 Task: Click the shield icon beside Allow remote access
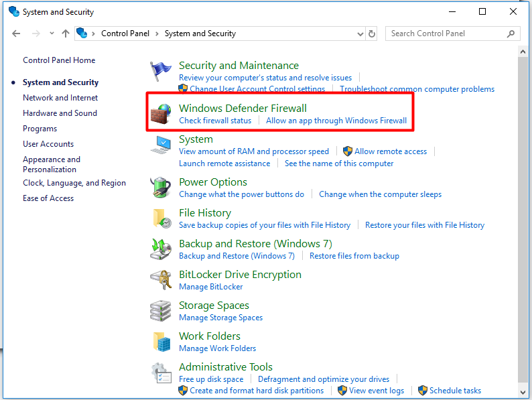(348, 151)
